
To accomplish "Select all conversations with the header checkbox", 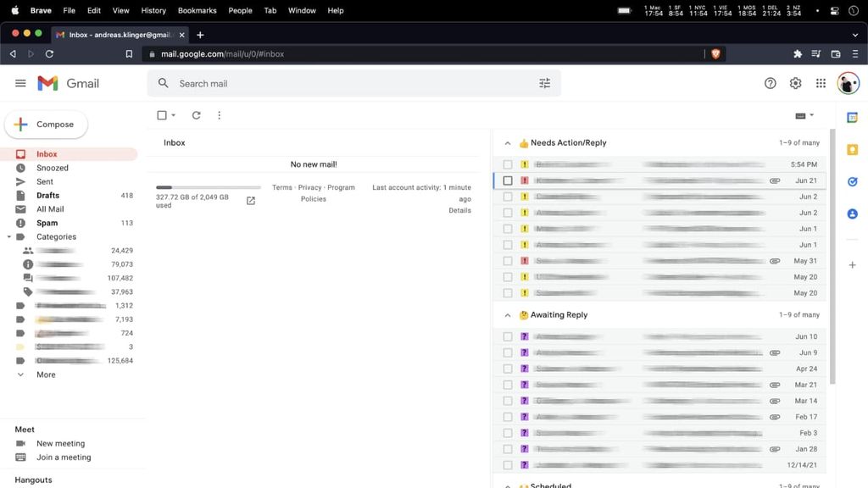I will (x=160, y=114).
